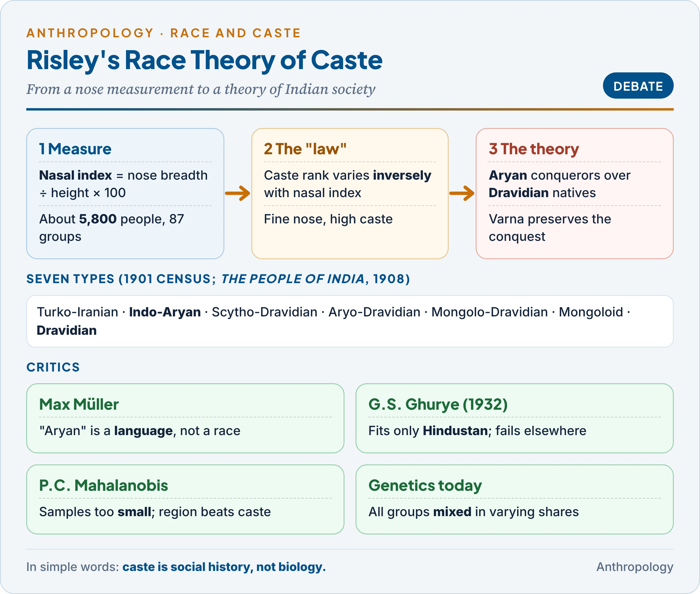
Task: Open the "Genetics today" card heading
Action: pyautogui.click(x=425, y=486)
